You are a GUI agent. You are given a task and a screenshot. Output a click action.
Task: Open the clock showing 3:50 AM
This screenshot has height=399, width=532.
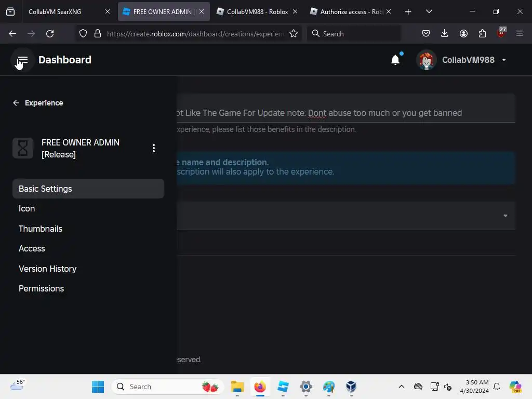pos(474,387)
